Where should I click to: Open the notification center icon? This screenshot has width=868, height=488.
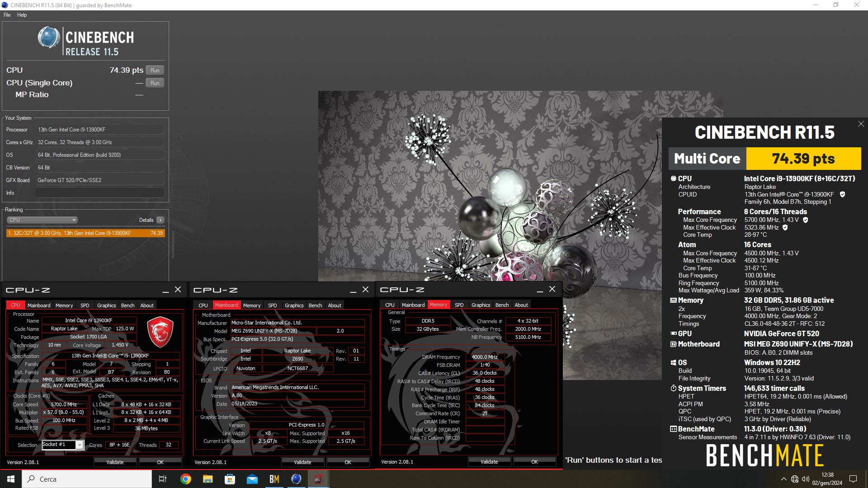click(x=853, y=479)
